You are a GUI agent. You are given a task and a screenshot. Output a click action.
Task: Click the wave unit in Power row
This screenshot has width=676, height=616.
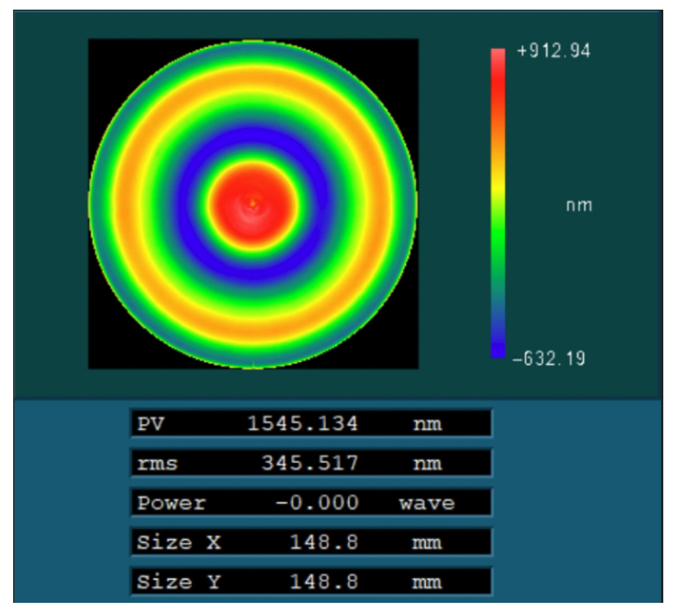427,503
